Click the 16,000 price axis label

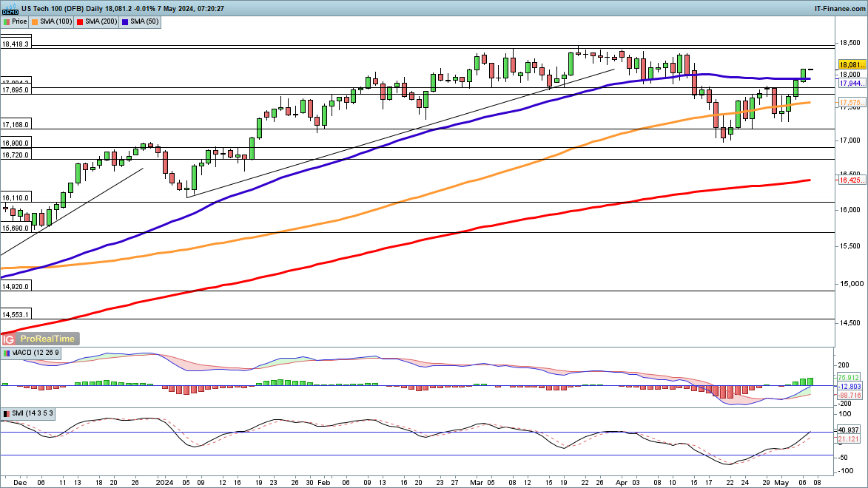850,210
